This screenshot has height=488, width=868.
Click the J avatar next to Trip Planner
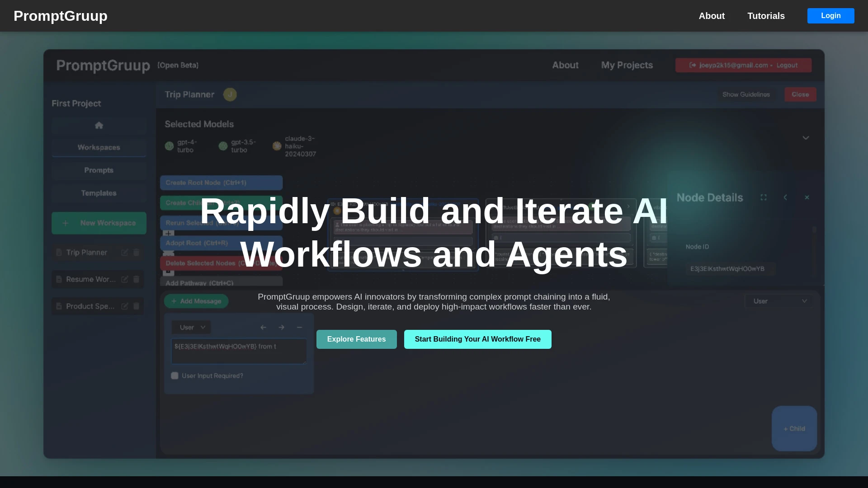230,94
